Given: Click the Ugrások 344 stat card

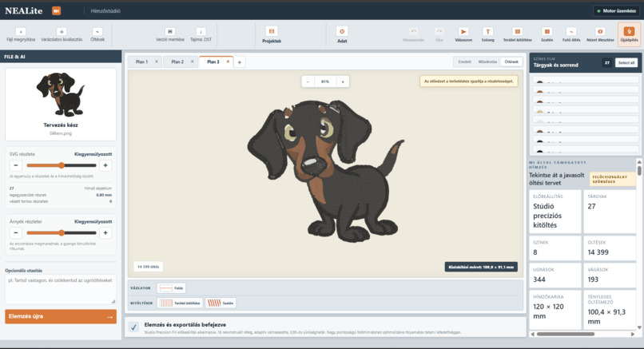Looking at the screenshot, I should 555,275.
